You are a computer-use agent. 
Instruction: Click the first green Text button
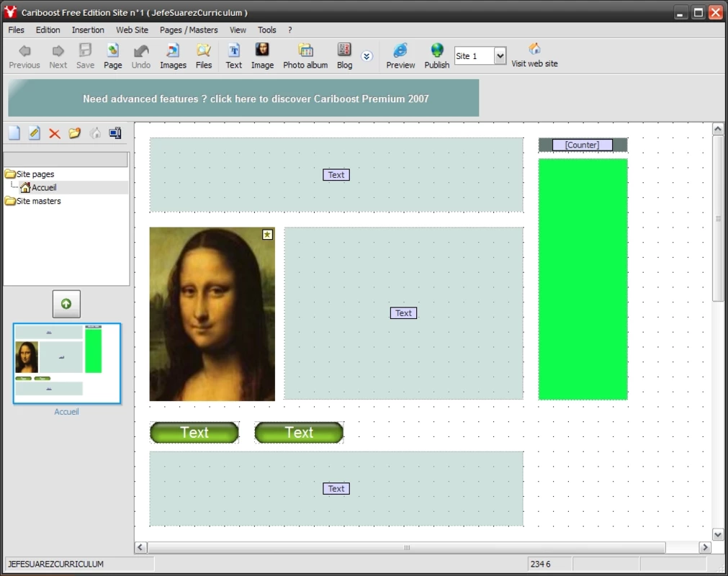(194, 433)
